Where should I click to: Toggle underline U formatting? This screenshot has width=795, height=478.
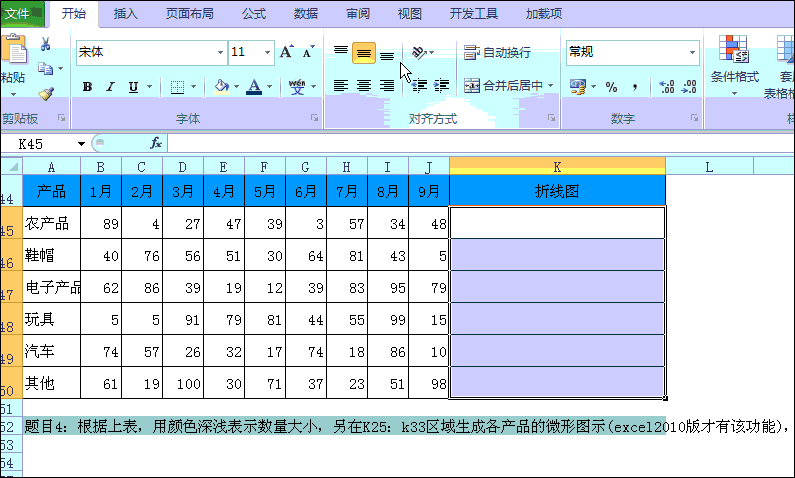(x=133, y=87)
